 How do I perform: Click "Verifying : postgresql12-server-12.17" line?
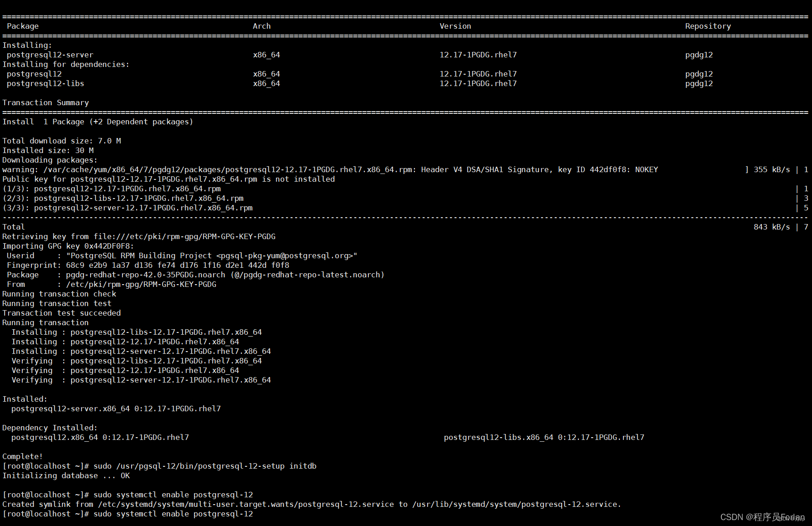141,380
